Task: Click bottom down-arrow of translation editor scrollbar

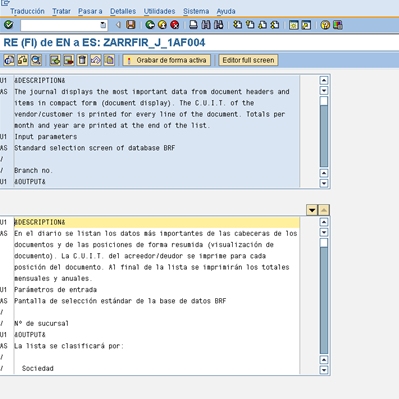Action: click(x=324, y=370)
